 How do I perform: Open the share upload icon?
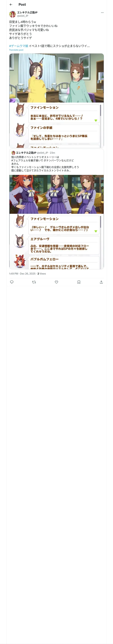tap(101, 282)
